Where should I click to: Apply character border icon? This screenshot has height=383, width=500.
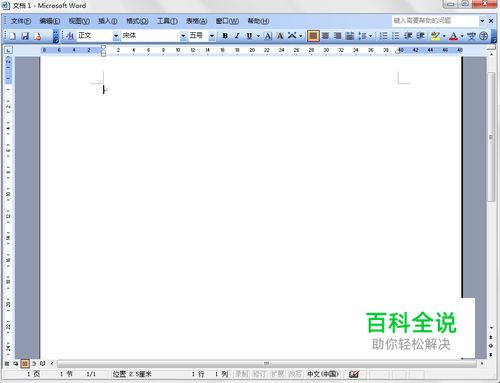(x=268, y=36)
